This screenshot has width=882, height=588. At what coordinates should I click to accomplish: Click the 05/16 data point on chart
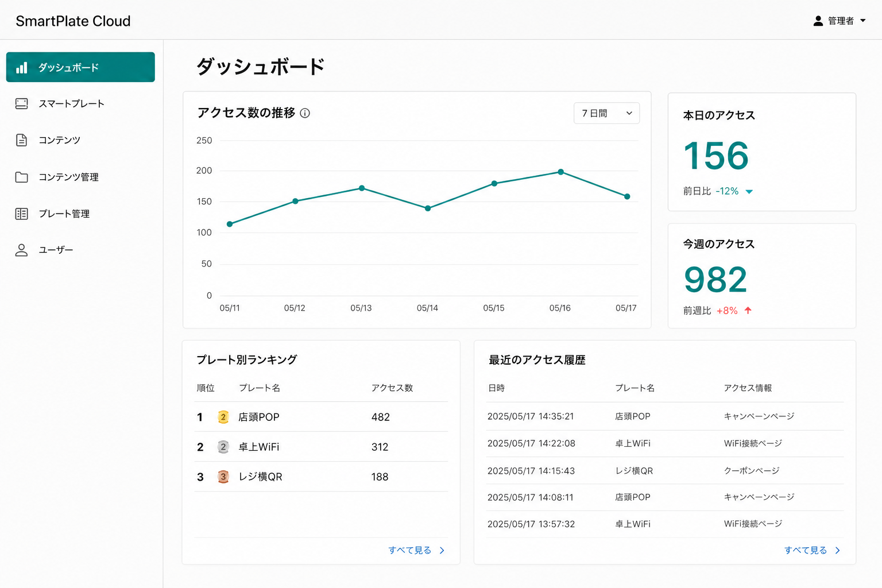coord(561,172)
